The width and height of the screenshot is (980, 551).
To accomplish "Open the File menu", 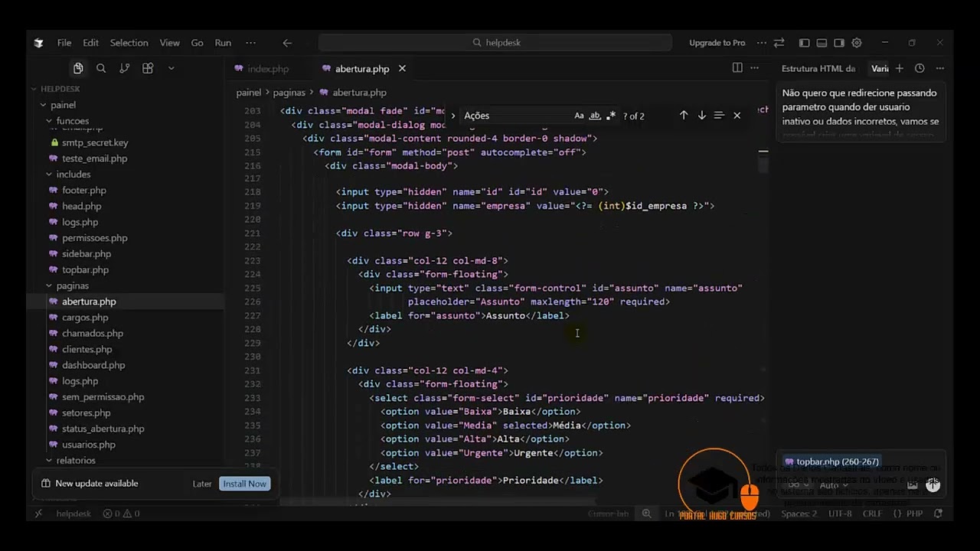I will (64, 43).
